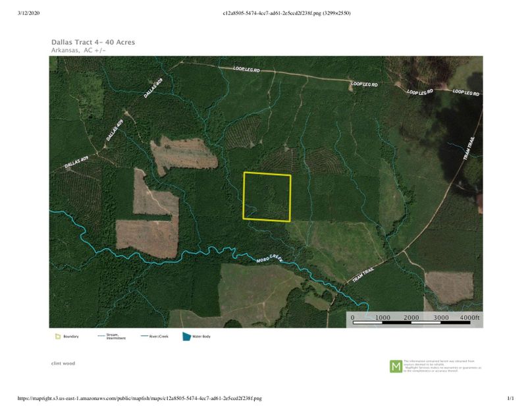The height and width of the screenshot is (411, 532).
Task: Click the River/Creek legend line symbol
Action: pos(145,337)
